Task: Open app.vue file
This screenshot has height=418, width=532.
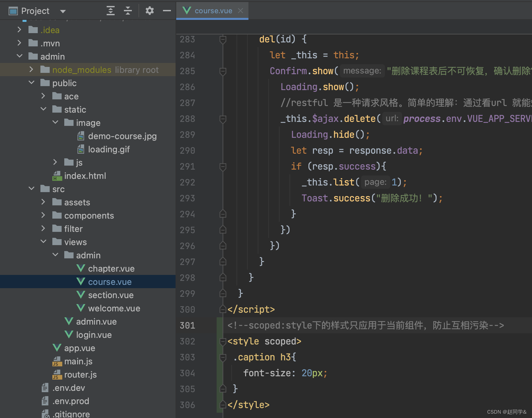Action: 80,348
